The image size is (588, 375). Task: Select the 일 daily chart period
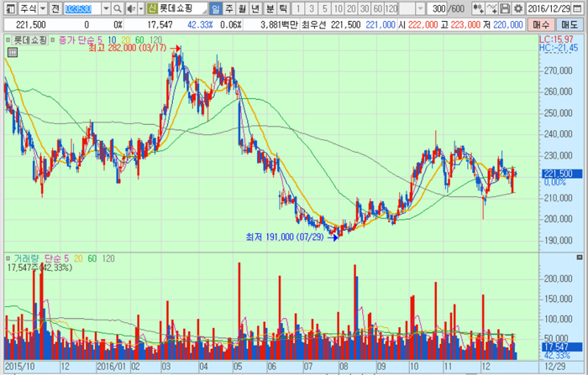click(216, 8)
